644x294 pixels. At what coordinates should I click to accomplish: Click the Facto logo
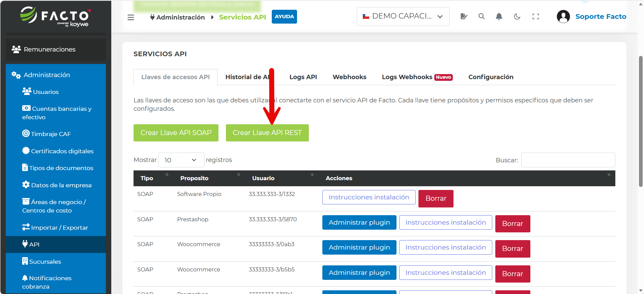tap(56, 17)
